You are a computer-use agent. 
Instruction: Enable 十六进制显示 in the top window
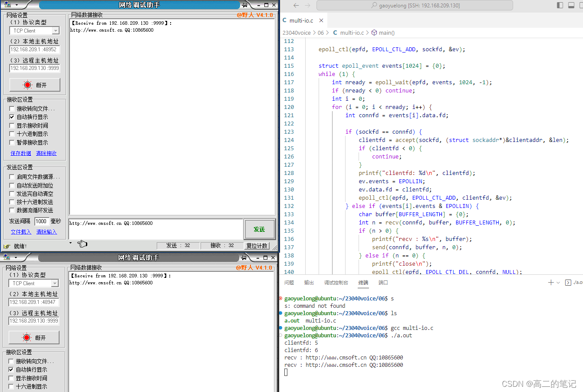tap(12, 134)
